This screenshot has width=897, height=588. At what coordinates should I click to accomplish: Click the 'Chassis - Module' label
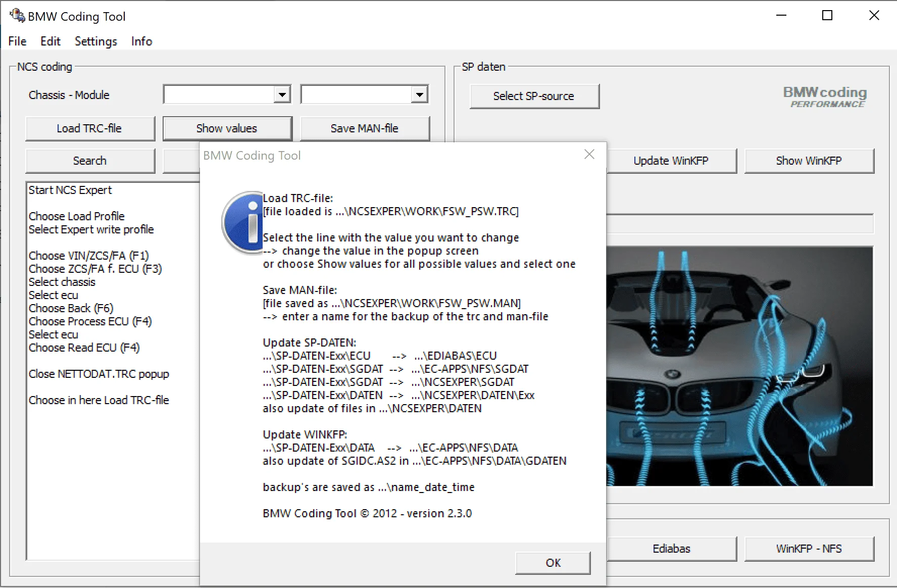point(69,95)
